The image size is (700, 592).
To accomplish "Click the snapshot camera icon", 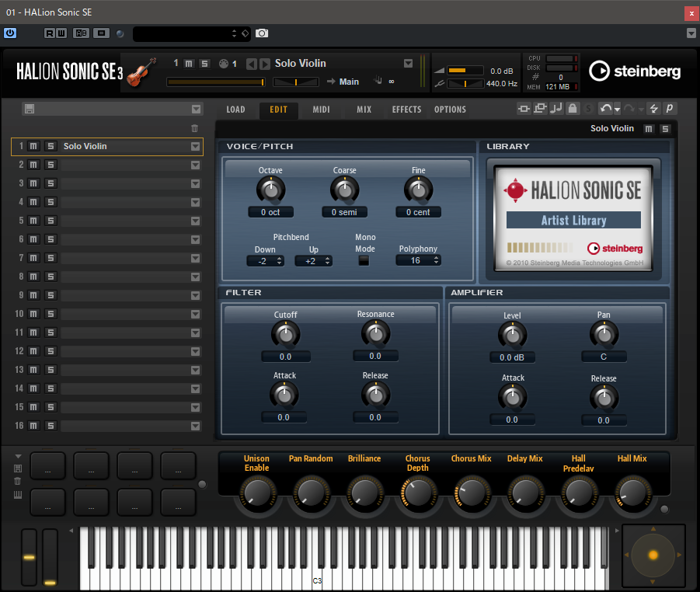I will [262, 33].
